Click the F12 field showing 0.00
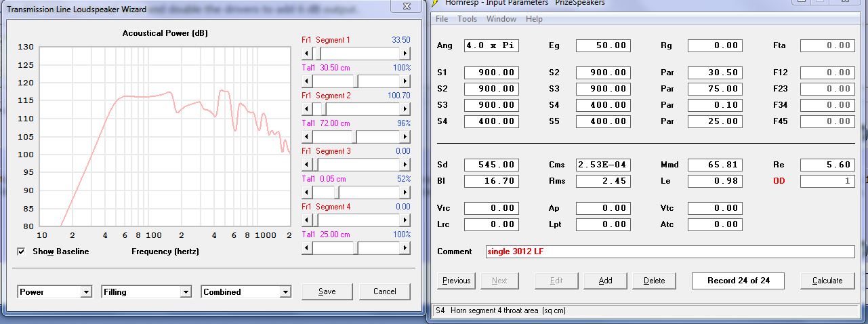 click(x=827, y=73)
